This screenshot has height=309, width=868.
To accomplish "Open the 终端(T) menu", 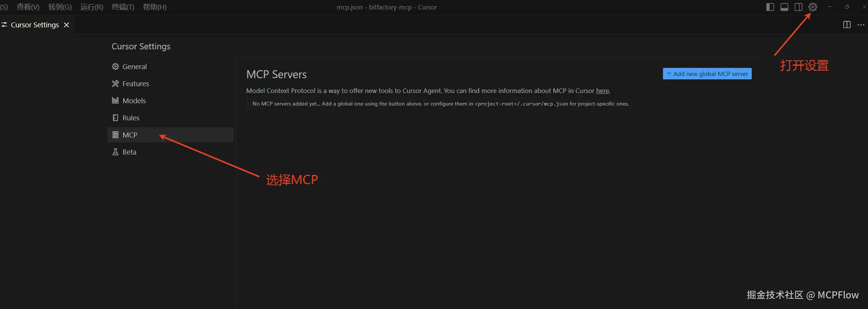I will pos(123,7).
